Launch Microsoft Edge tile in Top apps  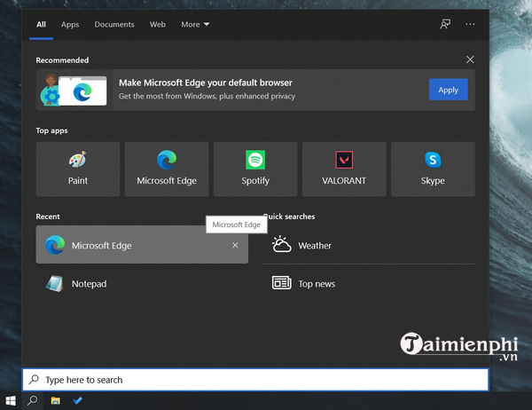tap(167, 169)
